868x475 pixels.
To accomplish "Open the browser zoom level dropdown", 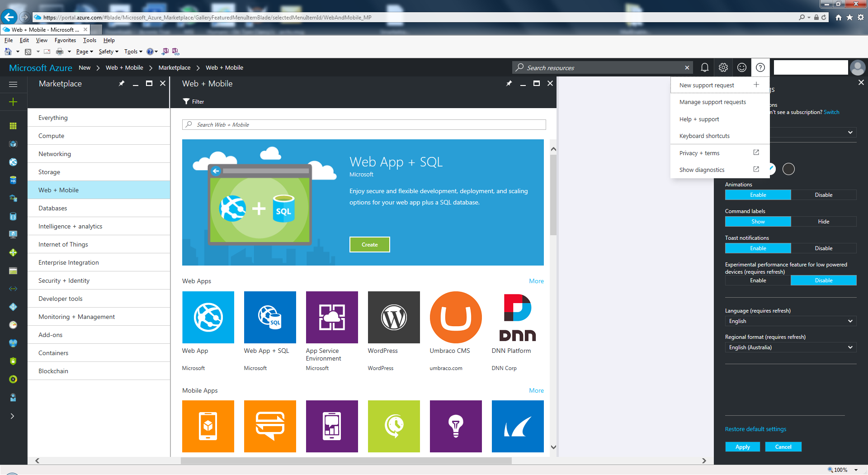I will [856, 470].
